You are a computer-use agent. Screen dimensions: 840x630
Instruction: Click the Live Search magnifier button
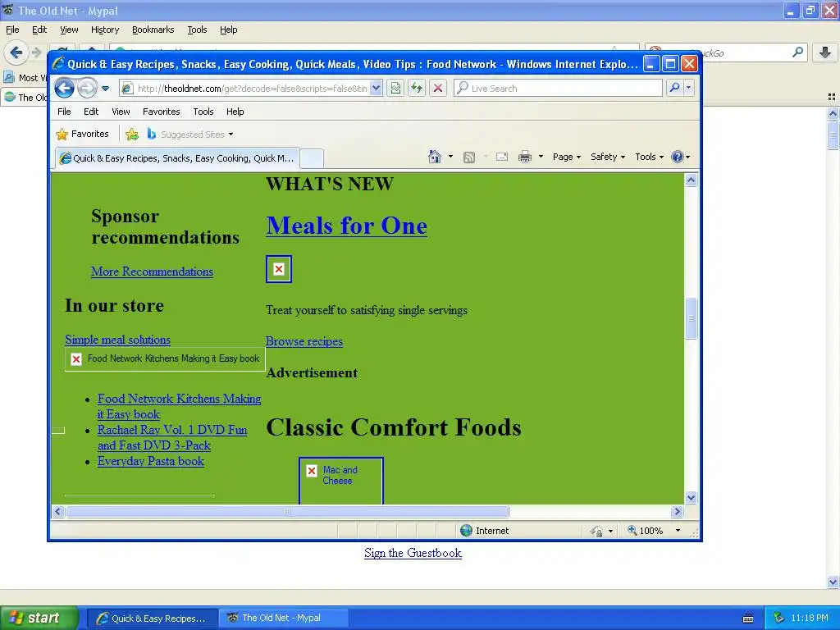coord(674,88)
